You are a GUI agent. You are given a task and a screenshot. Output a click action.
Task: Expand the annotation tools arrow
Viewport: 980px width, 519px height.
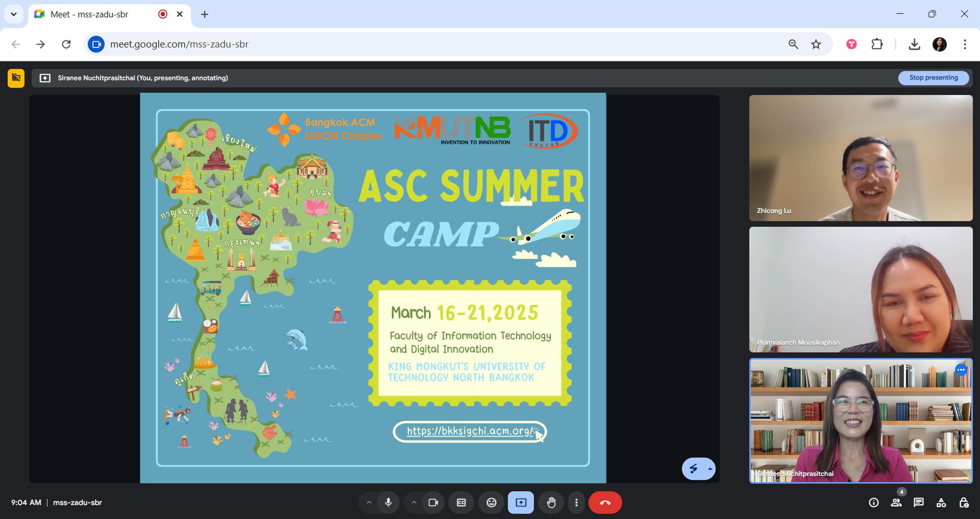[710, 469]
